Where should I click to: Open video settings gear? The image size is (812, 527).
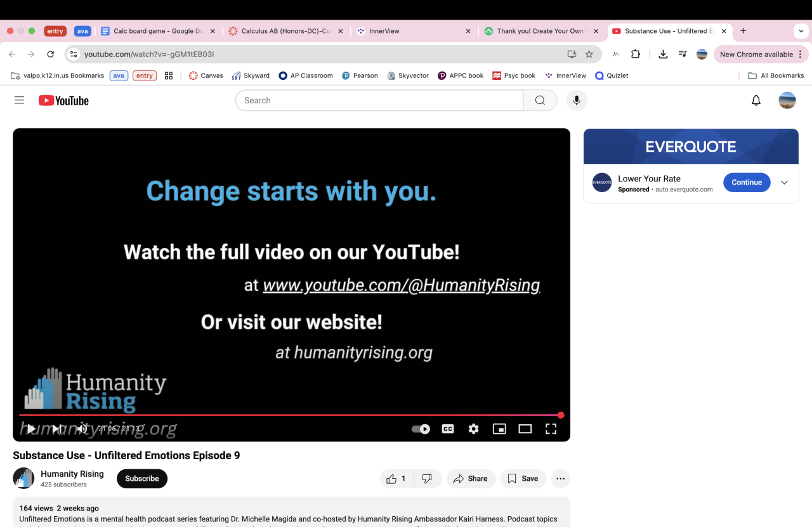pyautogui.click(x=474, y=429)
